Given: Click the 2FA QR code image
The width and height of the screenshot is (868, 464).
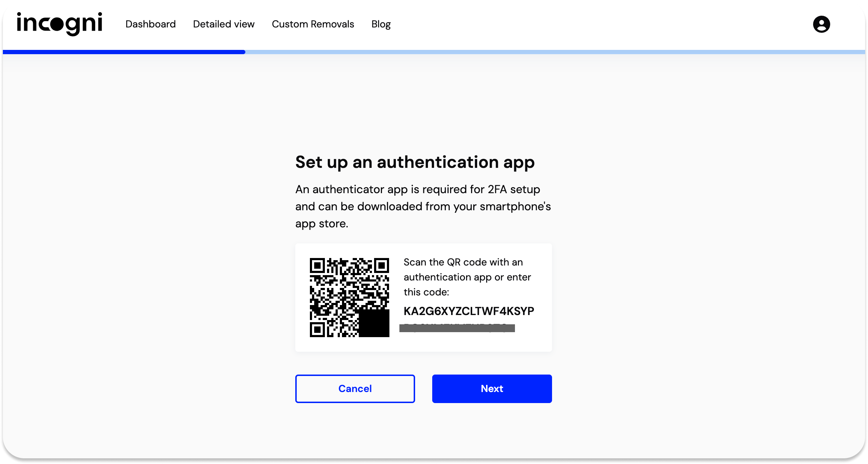Looking at the screenshot, I should click(x=349, y=297).
